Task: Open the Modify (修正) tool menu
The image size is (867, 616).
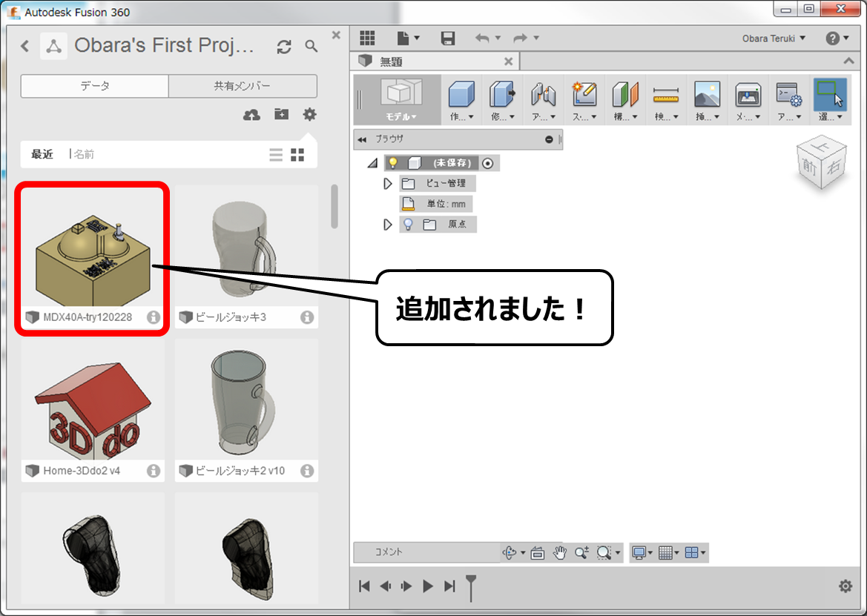Action: [503, 100]
